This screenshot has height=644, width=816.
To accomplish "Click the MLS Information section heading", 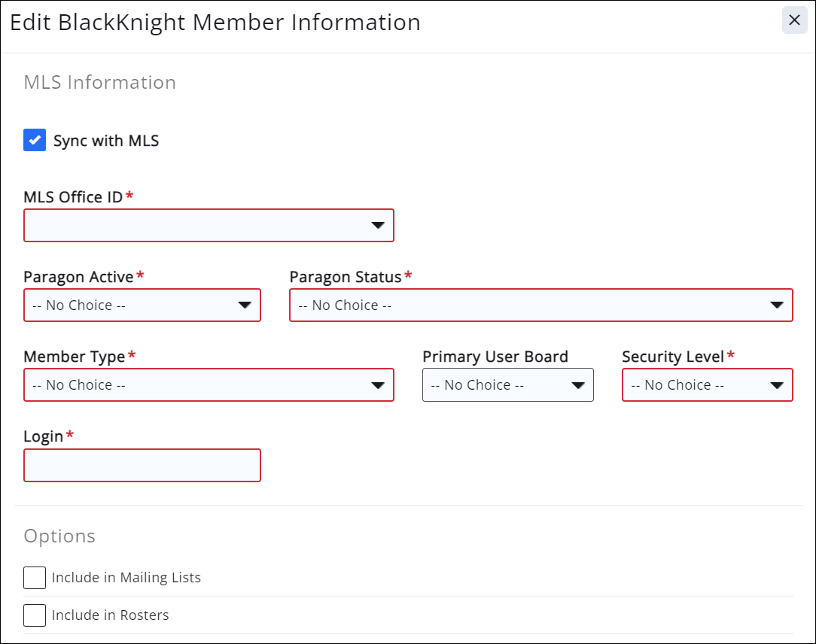I will [x=100, y=82].
